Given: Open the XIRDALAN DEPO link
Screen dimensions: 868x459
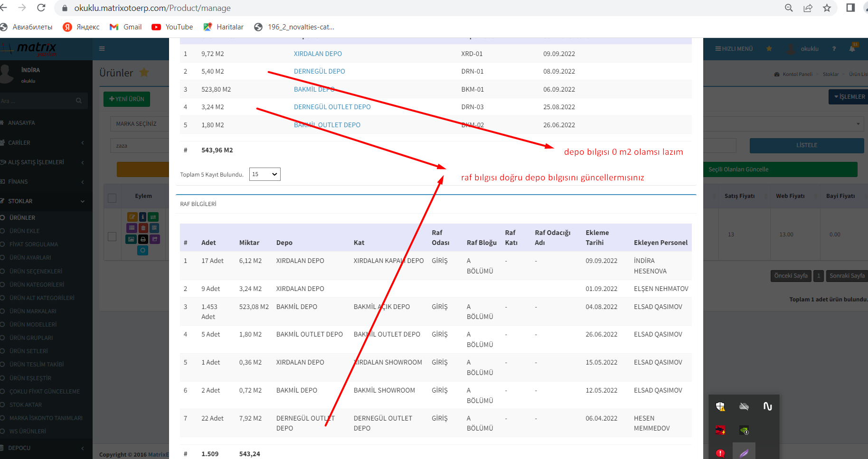Looking at the screenshot, I should pyautogui.click(x=318, y=54).
